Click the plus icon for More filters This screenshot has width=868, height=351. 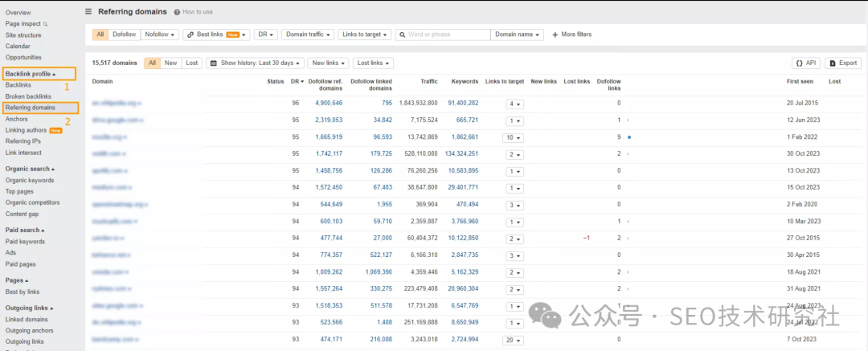[555, 35]
